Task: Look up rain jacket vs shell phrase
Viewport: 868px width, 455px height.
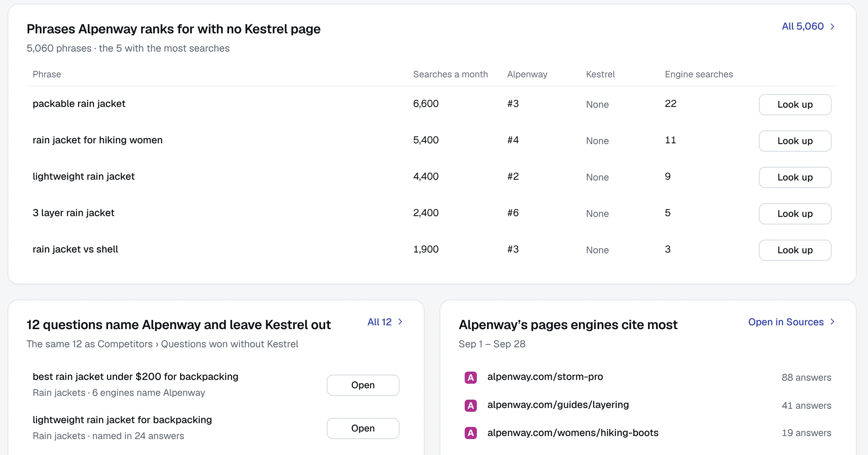Action: [795, 250]
